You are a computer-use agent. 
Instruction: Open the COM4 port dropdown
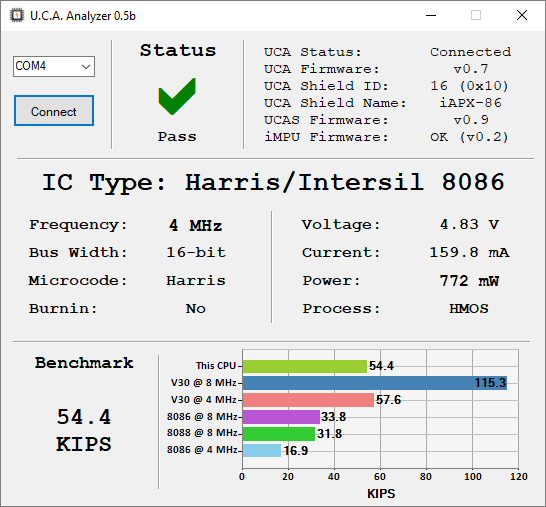(x=54, y=66)
